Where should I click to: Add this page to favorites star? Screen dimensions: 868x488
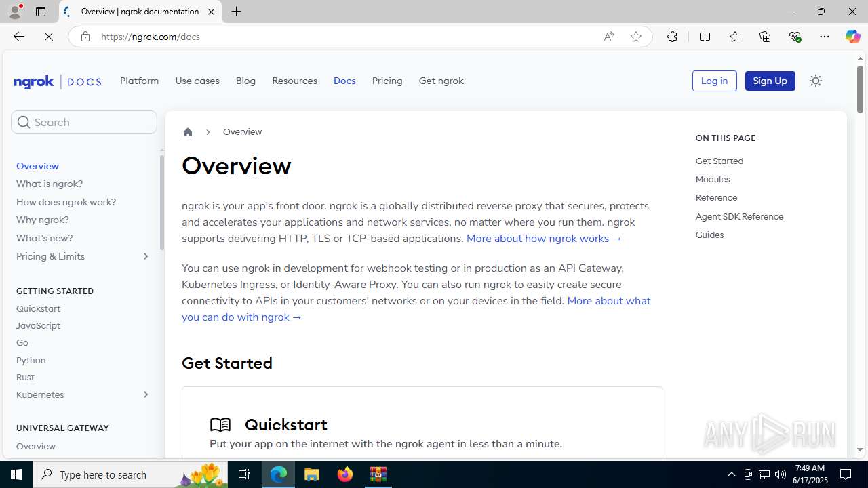pyautogui.click(x=635, y=37)
